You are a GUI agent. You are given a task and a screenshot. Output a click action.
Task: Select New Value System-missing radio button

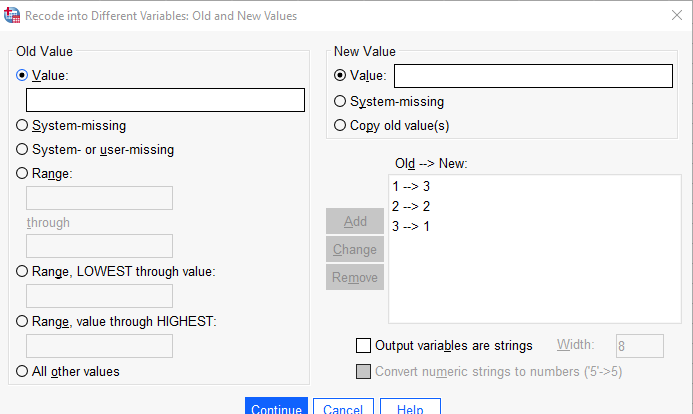[339, 102]
